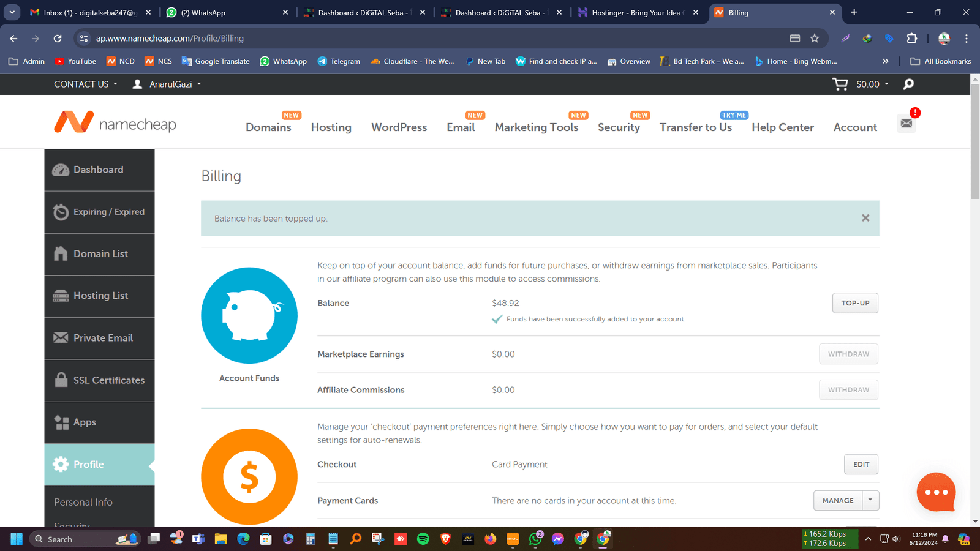Open the Namecheap logo home link
The width and height of the screenshot is (980, 551).
(x=115, y=123)
